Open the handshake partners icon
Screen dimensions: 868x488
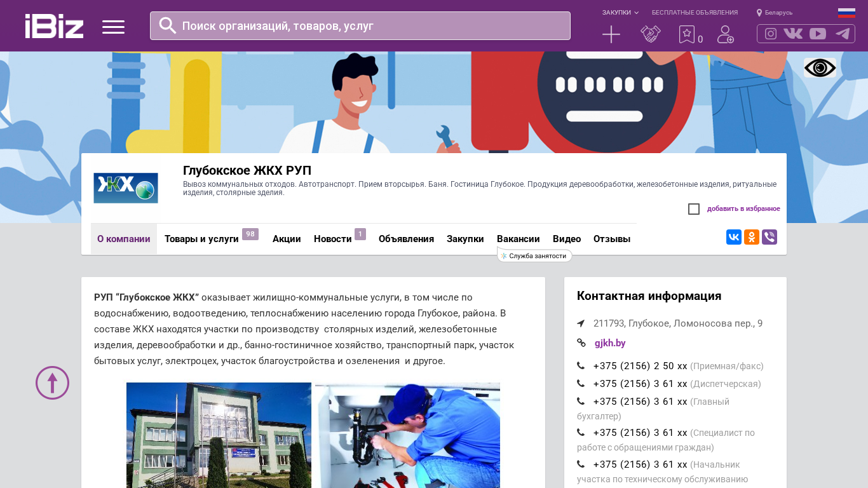(651, 34)
